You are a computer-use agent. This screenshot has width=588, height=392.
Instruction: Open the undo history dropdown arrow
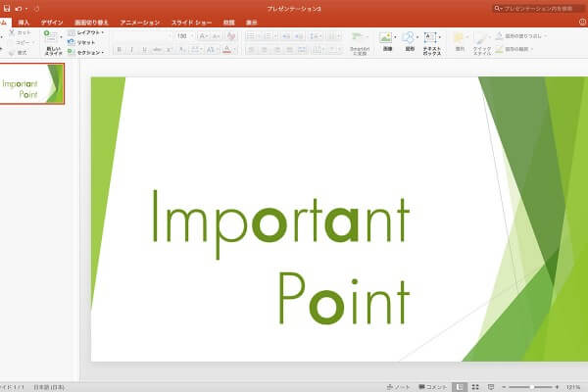pyautogui.click(x=26, y=8)
